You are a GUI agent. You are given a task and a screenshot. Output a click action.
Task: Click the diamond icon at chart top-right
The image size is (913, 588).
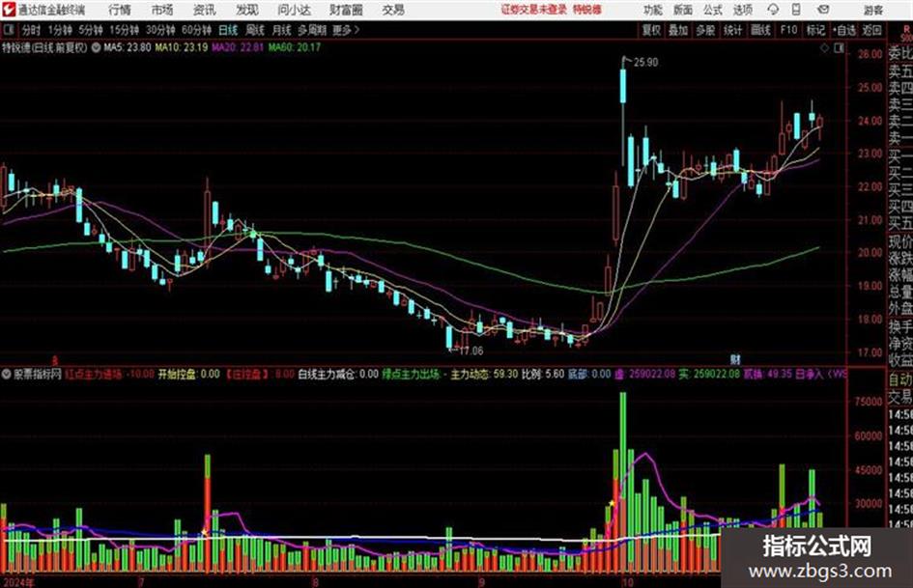[824, 48]
